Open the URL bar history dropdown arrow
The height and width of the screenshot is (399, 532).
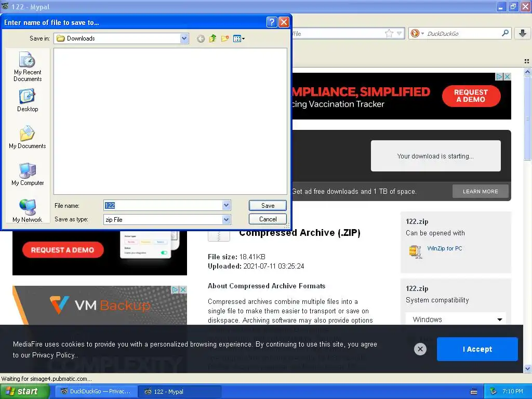[x=400, y=33]
